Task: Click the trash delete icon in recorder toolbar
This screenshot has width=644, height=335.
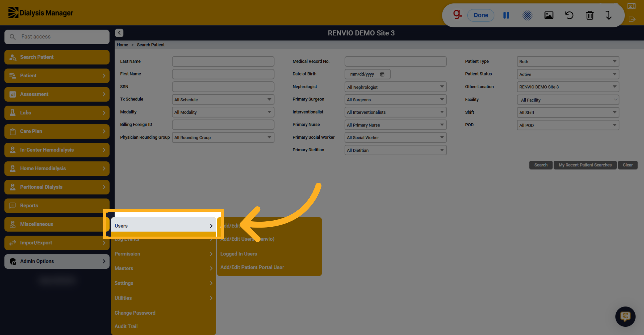Action: click(590, 15)
